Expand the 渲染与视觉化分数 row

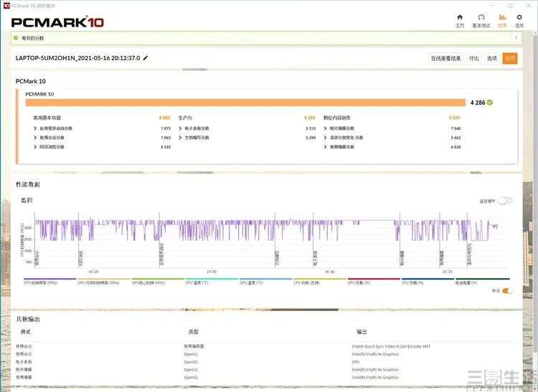point(325,138)
